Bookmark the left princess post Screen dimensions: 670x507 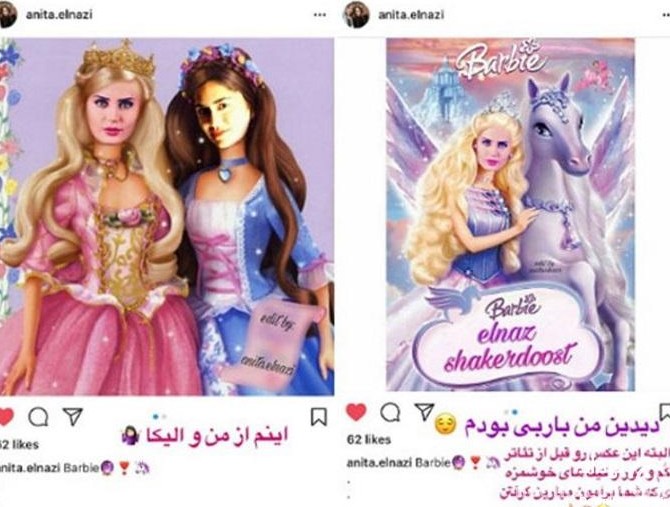[319, 417]
